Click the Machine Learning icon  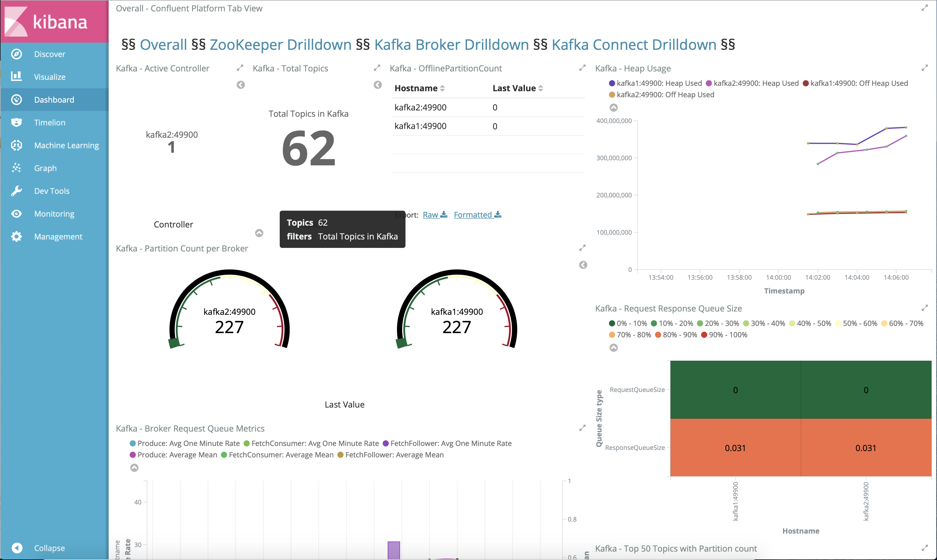click(16, 145)
